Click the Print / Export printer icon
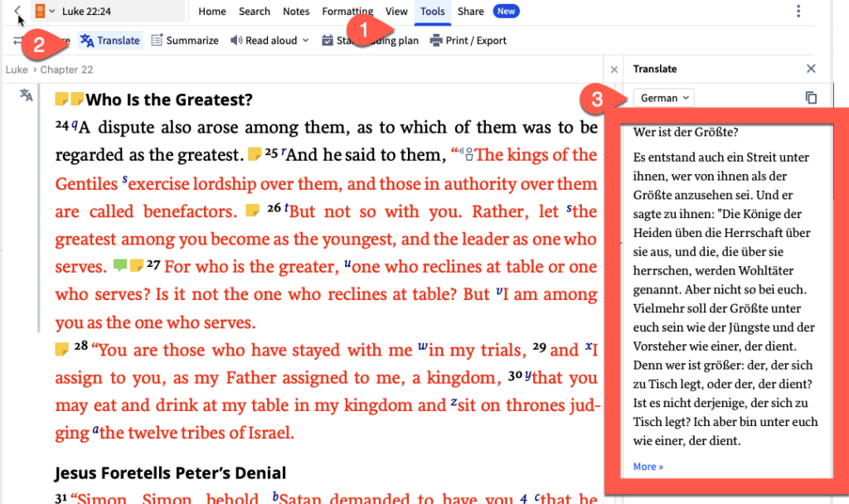The height and width of the screenshot is (504, 849). tap(436, 41)
